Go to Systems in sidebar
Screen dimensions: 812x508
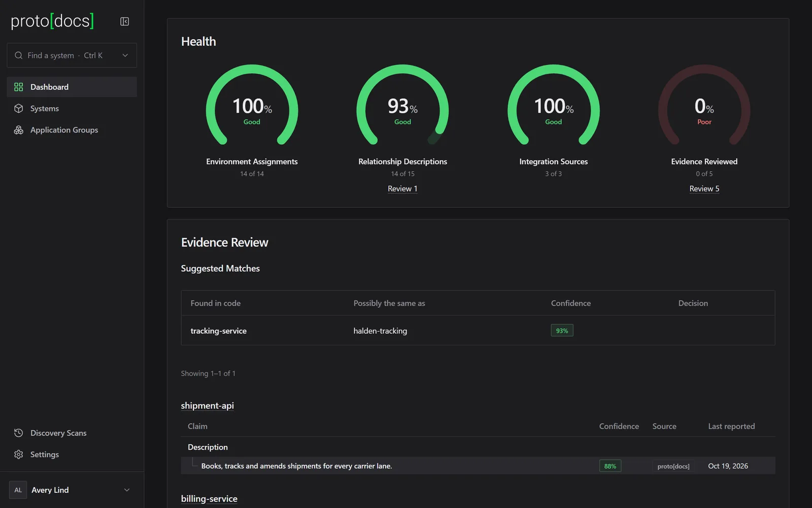(x=72, y=108)
